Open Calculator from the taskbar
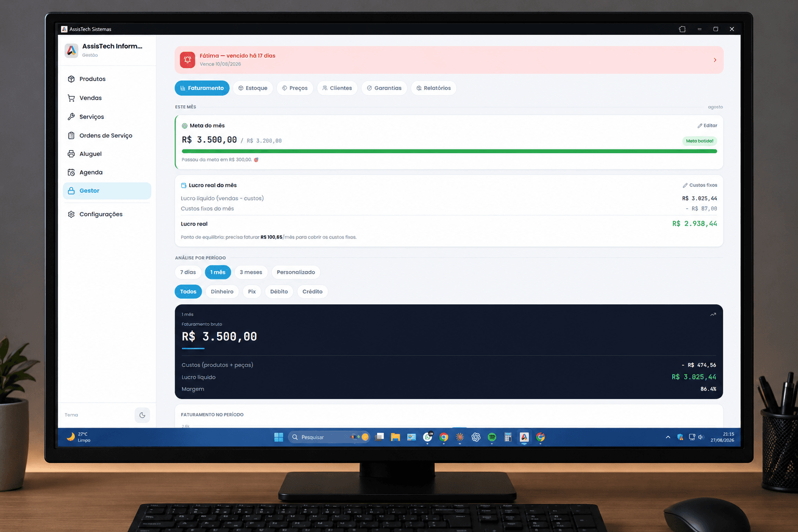Image resolution: width=798 pixels, height=532 pixels. [x=508, y=437]
